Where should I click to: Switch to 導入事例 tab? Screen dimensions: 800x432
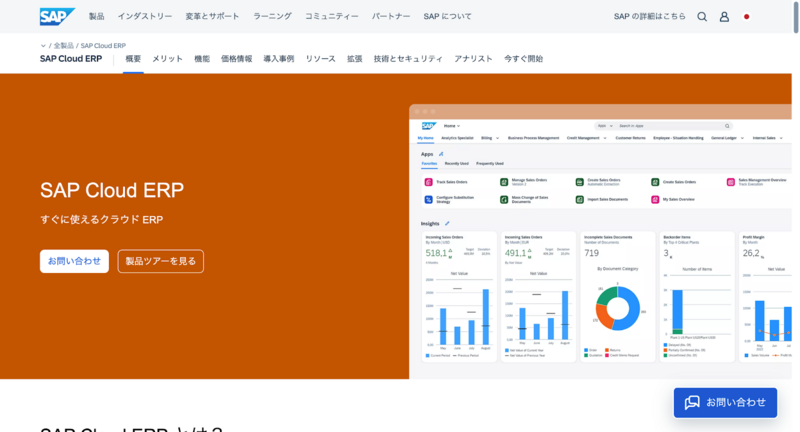tap(279, 59)
